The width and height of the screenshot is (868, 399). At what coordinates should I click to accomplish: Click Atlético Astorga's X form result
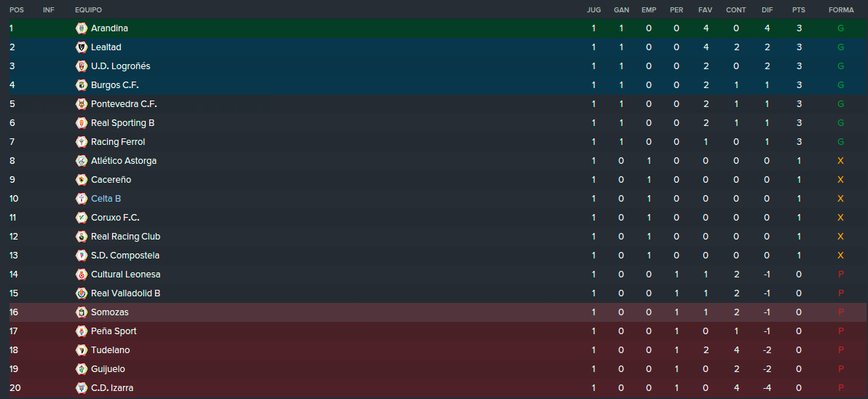(841, 161)
